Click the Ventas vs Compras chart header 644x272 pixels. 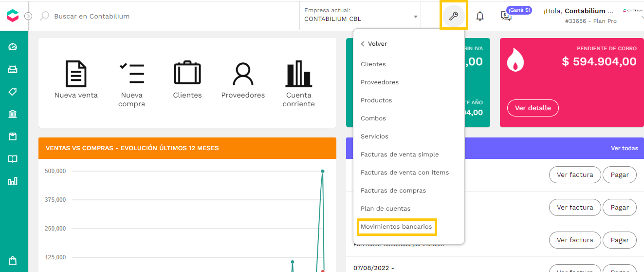[x=187, y=148]
